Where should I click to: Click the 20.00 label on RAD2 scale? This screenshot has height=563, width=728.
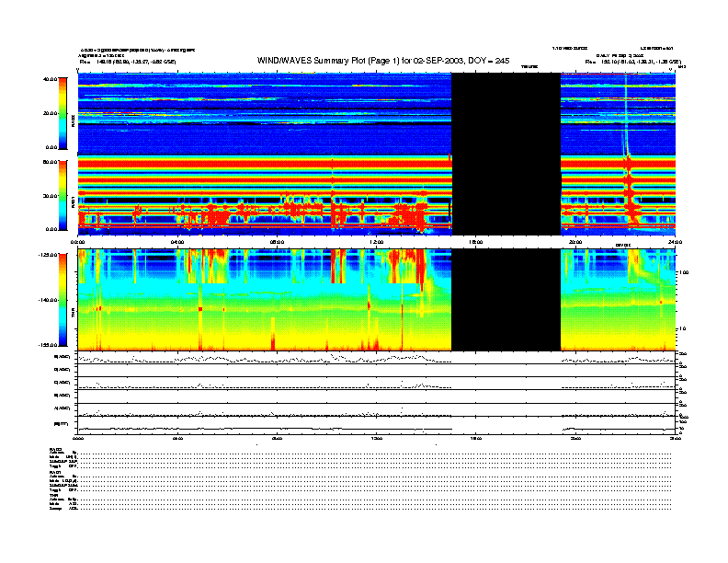[51, 113]
